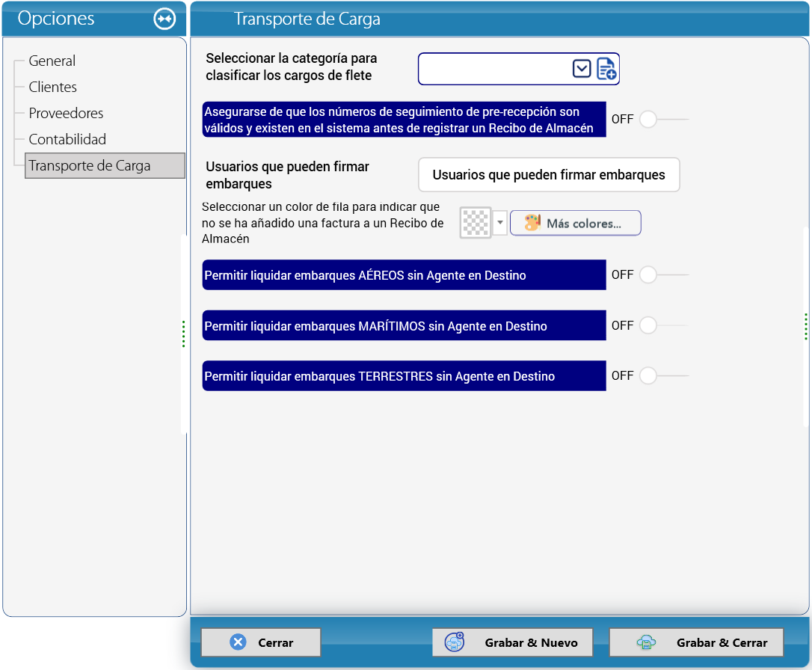Click the dotted handle on the right edge
The width and height of the screenshot is (812, 670).
806,326
